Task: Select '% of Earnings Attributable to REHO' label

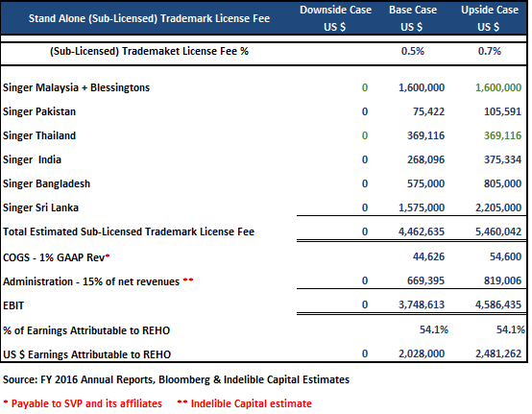Action: (x=86, y=330)
